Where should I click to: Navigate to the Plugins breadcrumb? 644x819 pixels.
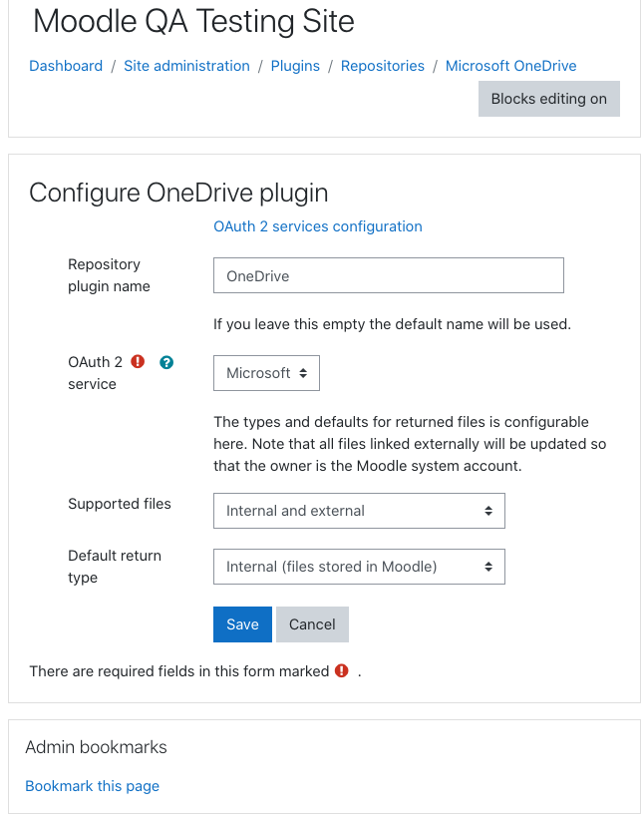(295, 66)
